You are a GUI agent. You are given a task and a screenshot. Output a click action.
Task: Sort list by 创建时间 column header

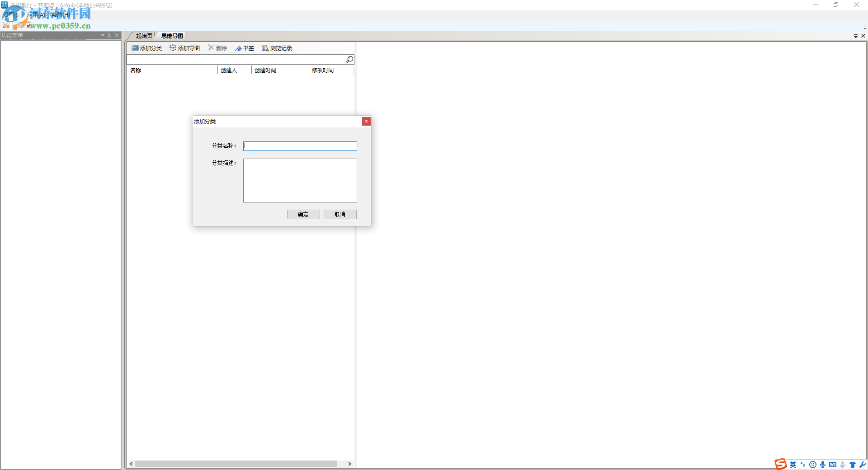(x=280, y=70)
